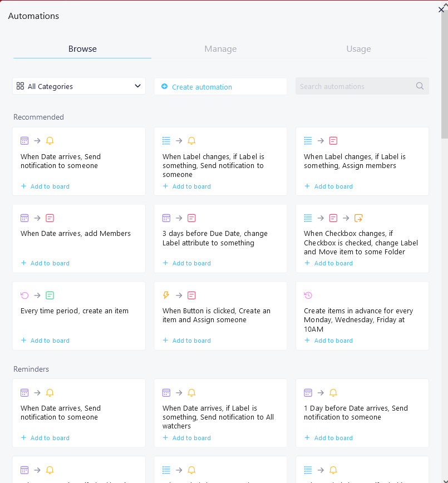Click the clock history icon on Create items in advance card

click(308, 295)
